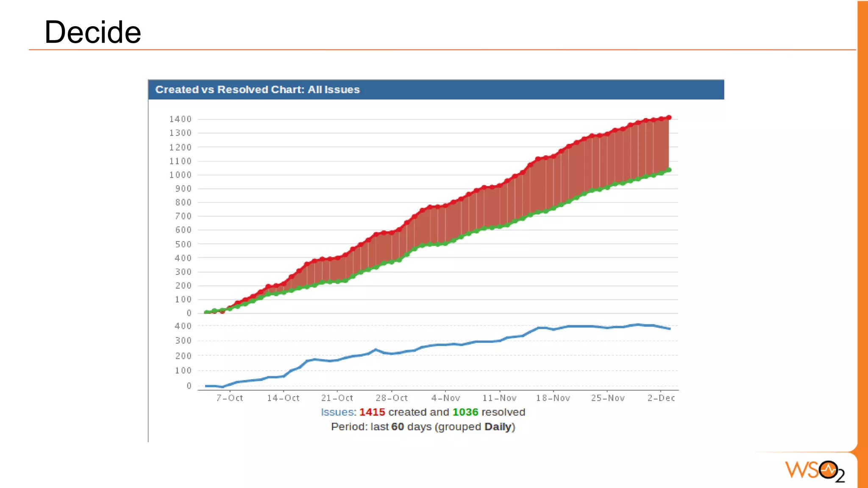
Task: Click the 4-Nov axis label
Action: (x=445, y=398)
